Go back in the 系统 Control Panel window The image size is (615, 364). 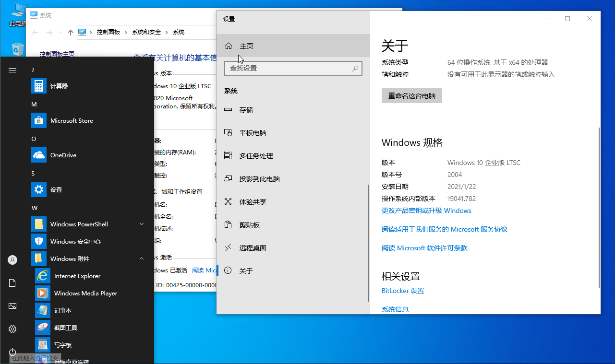coord(35,32)
